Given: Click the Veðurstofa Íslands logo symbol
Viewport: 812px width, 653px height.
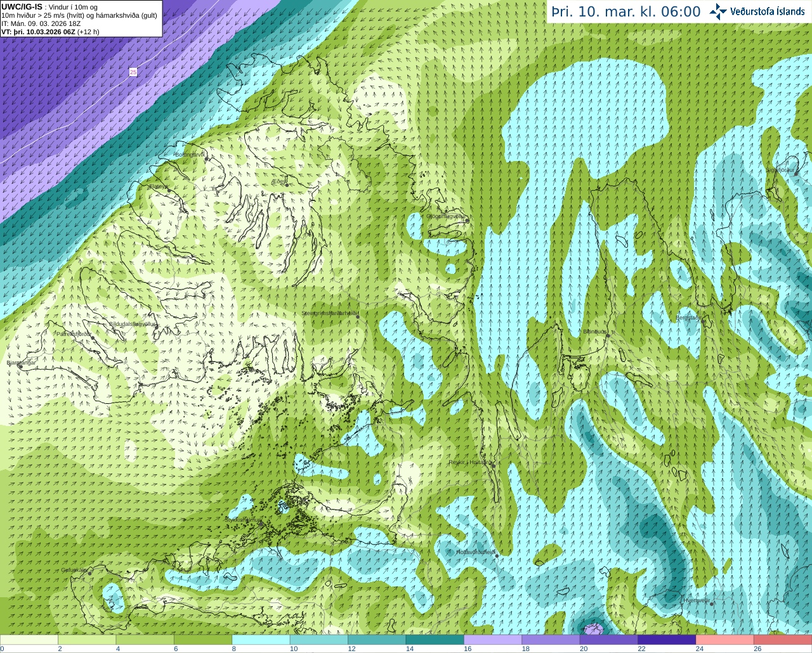Looking at the screenshot, I should tap(717, 11).
